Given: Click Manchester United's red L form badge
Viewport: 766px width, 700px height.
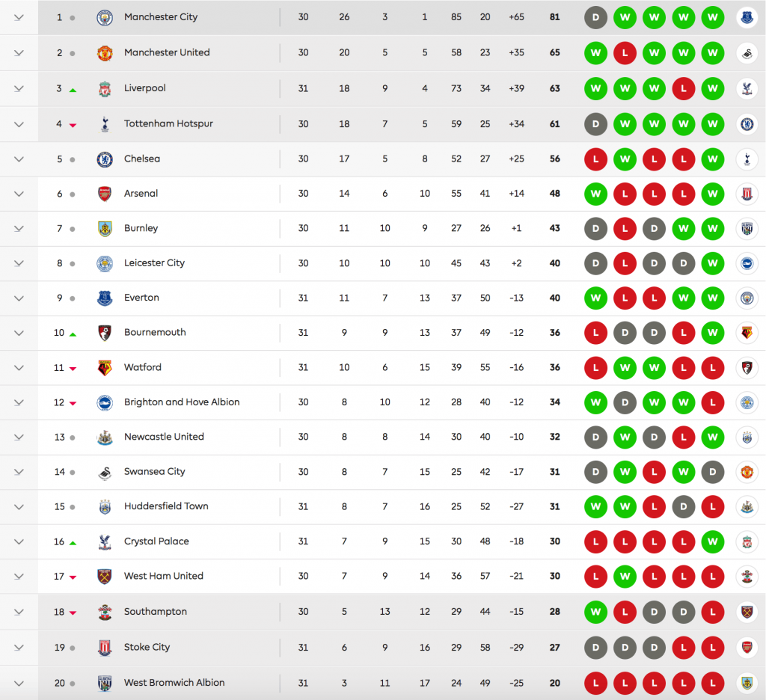Looking at the screenshot, I should (625, 53).
